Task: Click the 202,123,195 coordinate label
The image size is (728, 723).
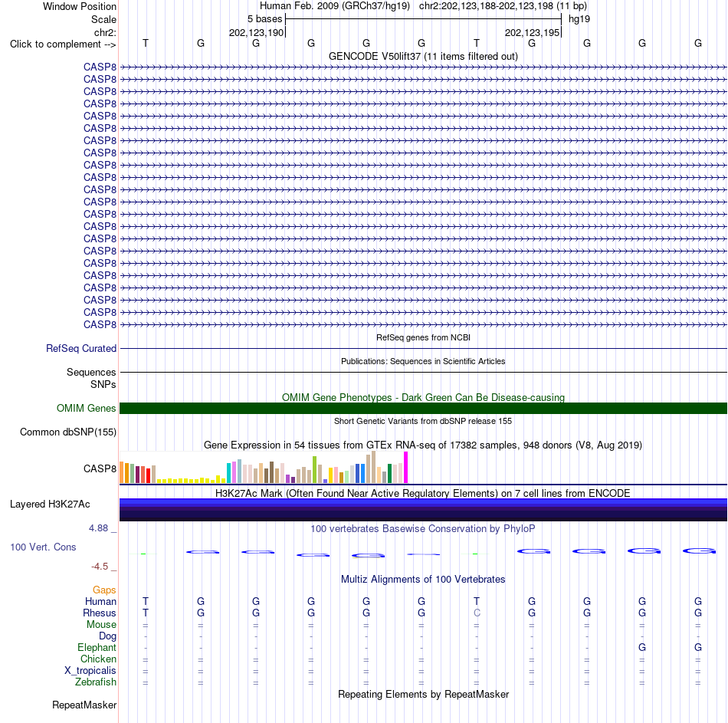Action: coord(532,32)
